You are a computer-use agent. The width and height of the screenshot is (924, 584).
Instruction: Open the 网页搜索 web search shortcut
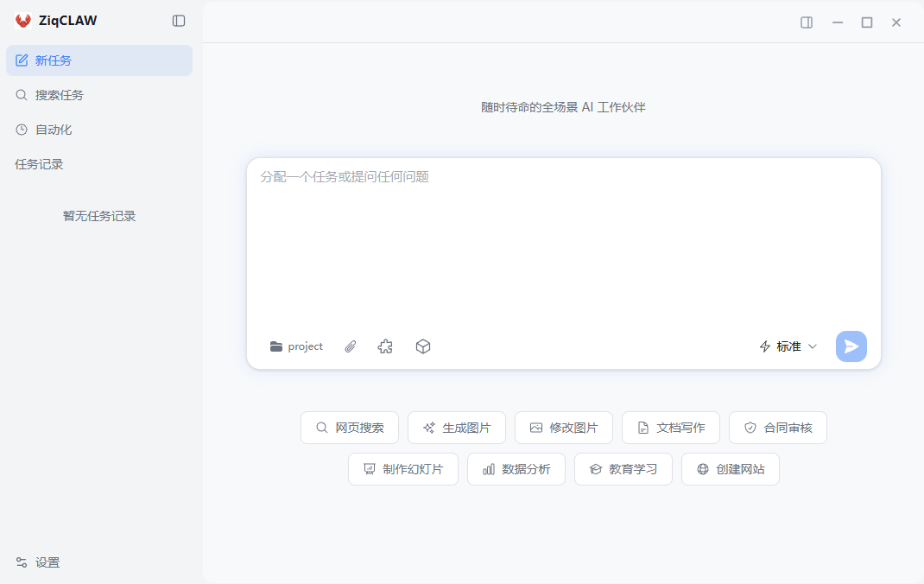click(x=349, y=427)
